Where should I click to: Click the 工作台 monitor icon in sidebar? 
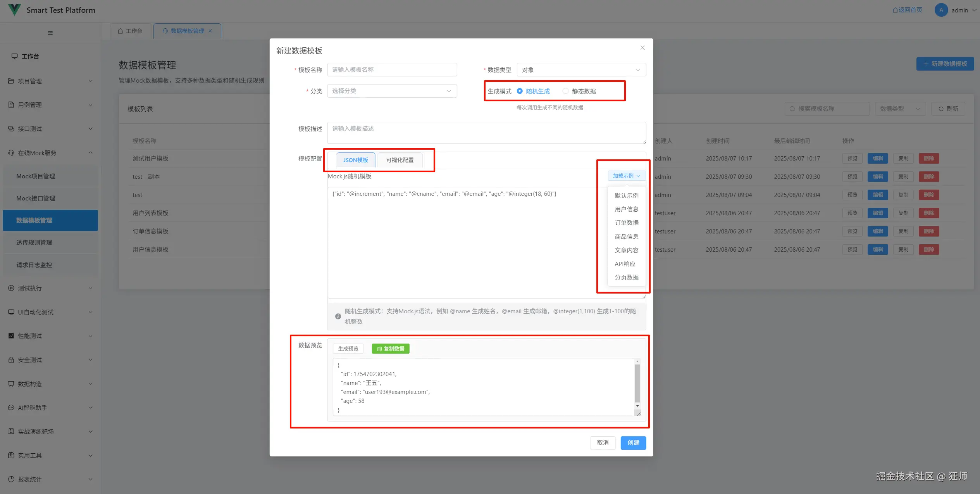point(15,56)
